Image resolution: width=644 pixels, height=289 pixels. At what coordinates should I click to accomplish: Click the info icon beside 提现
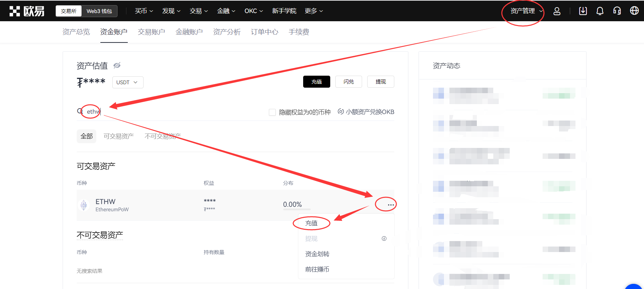pyautogui.click(x=384, y=239)
